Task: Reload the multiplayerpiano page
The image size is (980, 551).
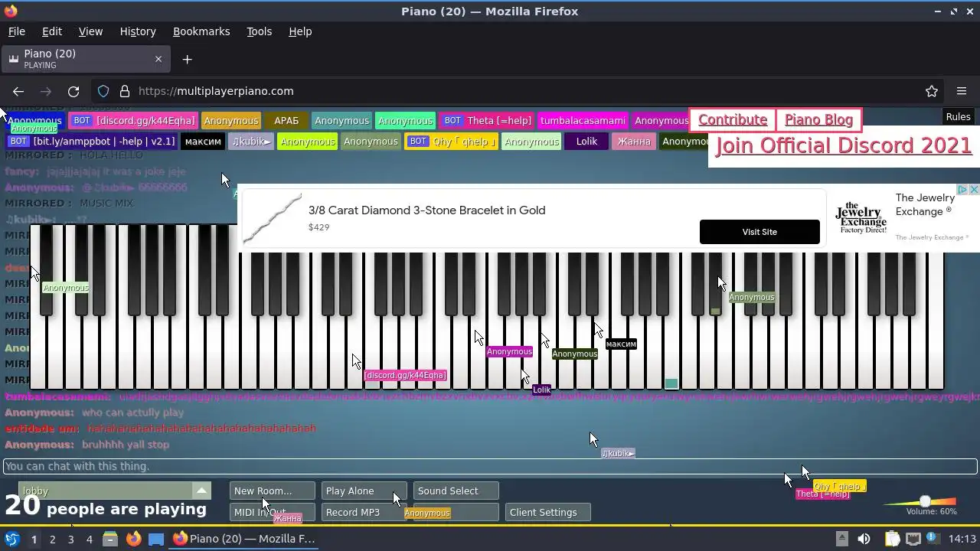Action: (73, 91)
